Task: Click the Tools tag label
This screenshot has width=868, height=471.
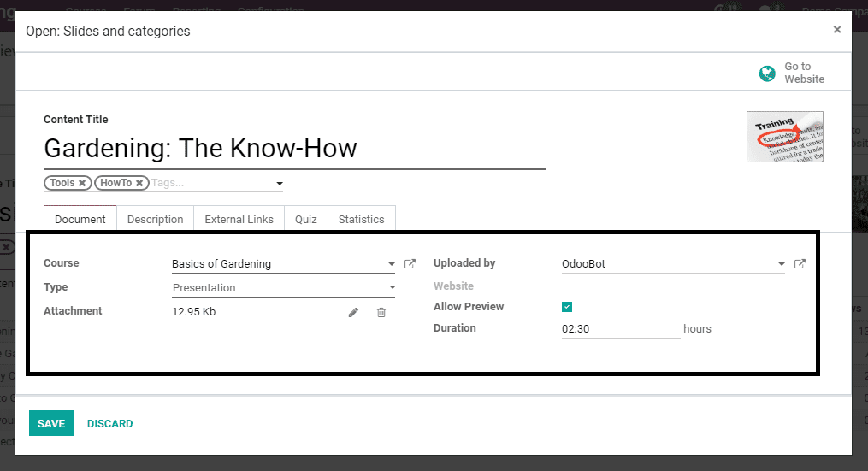Action: click(62, 183)
